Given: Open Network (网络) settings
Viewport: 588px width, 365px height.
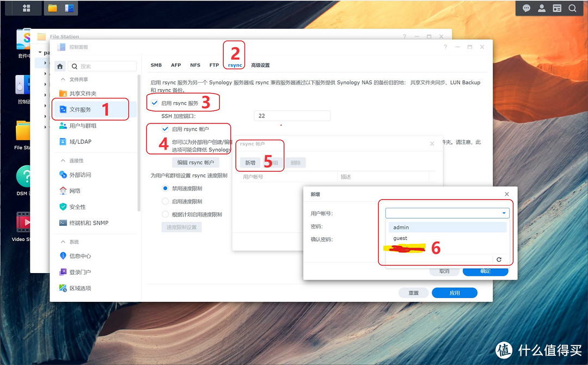Looking at the screenshot, I should (x=70, y=191).
